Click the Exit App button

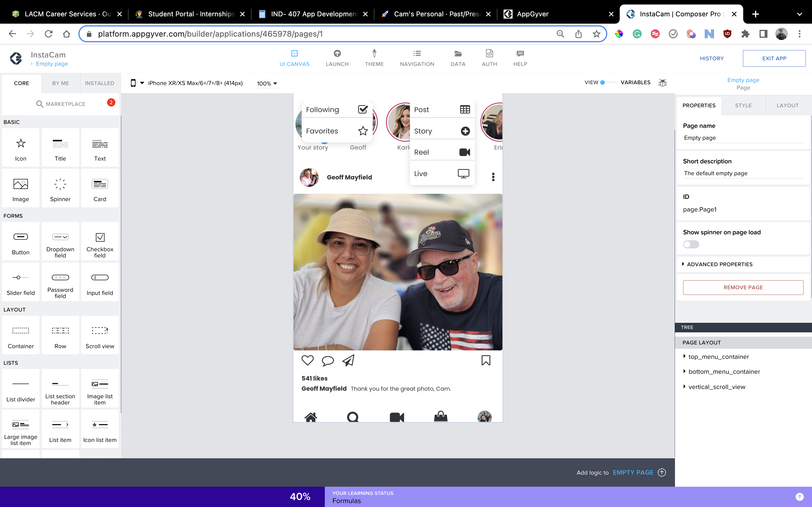[x=774, y=58]
